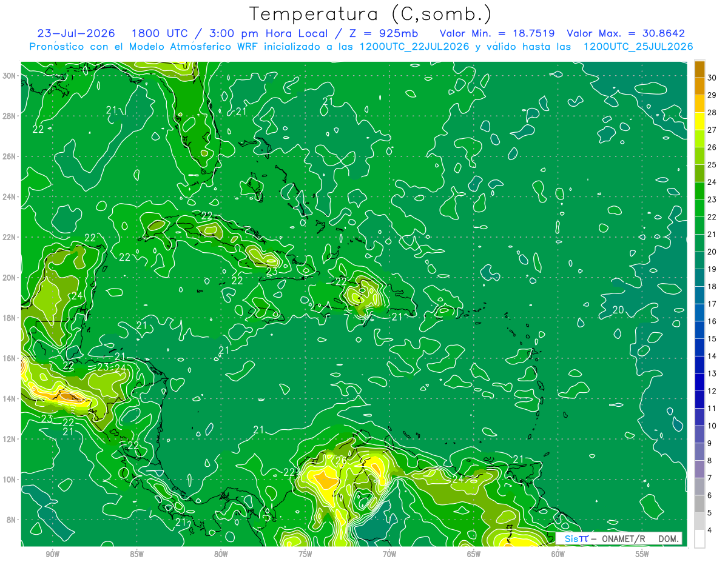Screen dimensions: 728x562
Task: Select the "23-Jul-2026" date text
Action: pyautogui.click(x=76, y=33)
